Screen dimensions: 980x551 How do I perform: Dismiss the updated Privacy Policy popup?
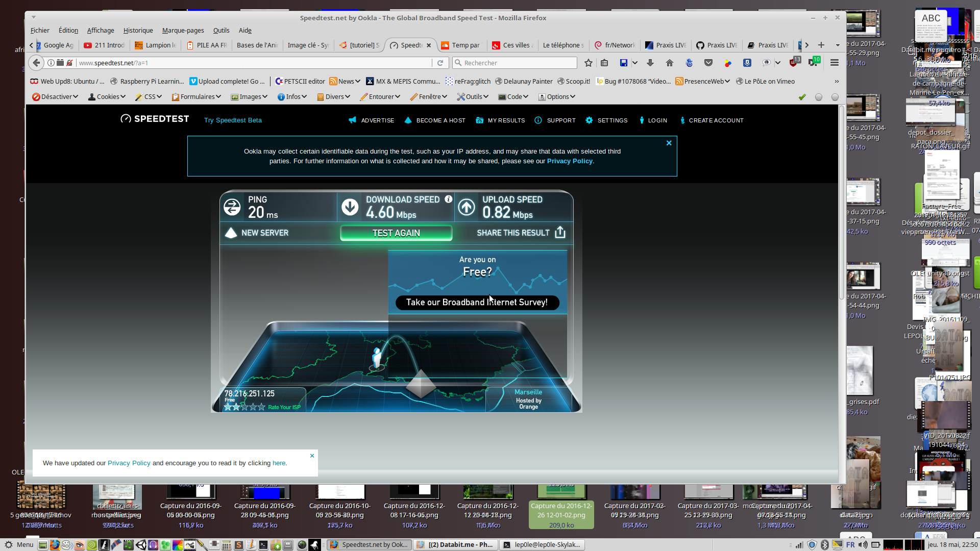click(312, 456)
